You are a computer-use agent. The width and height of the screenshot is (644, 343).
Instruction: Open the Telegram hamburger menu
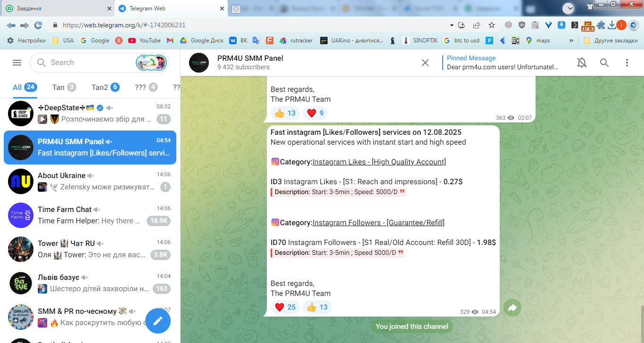click(17, 63)
